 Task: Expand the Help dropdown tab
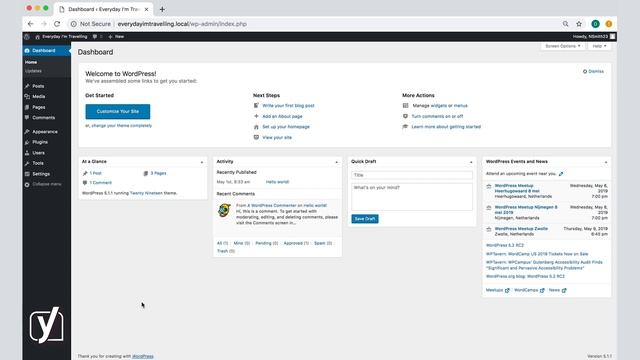[x=599, y=46]
